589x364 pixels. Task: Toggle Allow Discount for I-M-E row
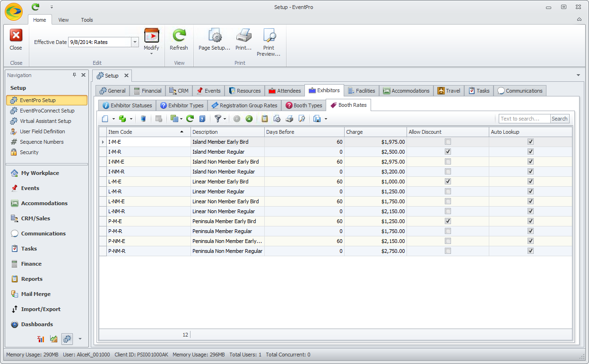(x=448, y=142)
